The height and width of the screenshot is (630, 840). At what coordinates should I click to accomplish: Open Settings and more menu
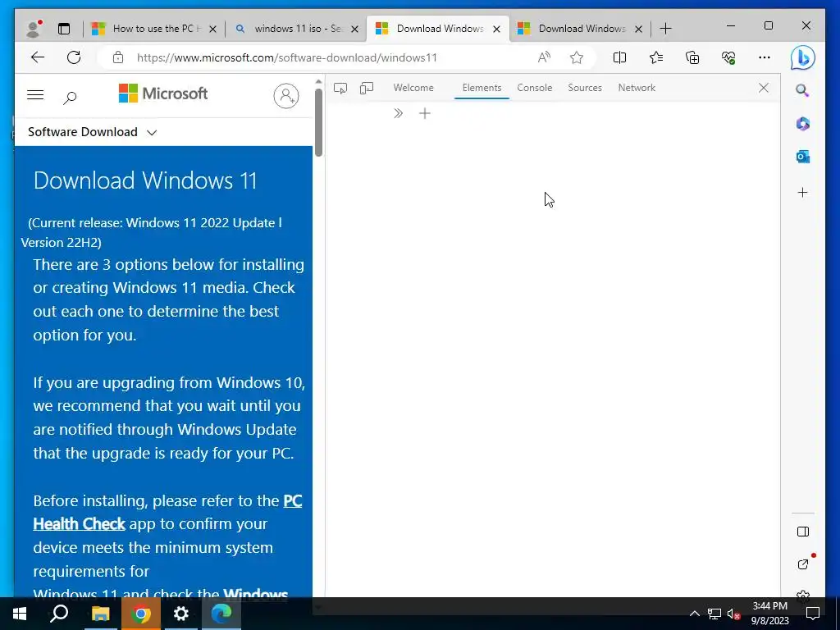pos(765,57)
